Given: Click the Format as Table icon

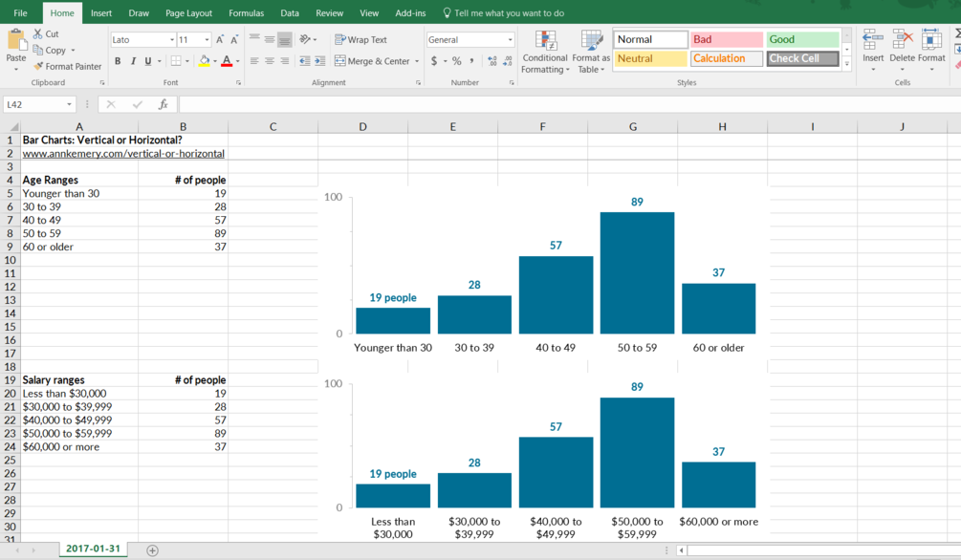Looking at the screenshot, I should [591, 40].
